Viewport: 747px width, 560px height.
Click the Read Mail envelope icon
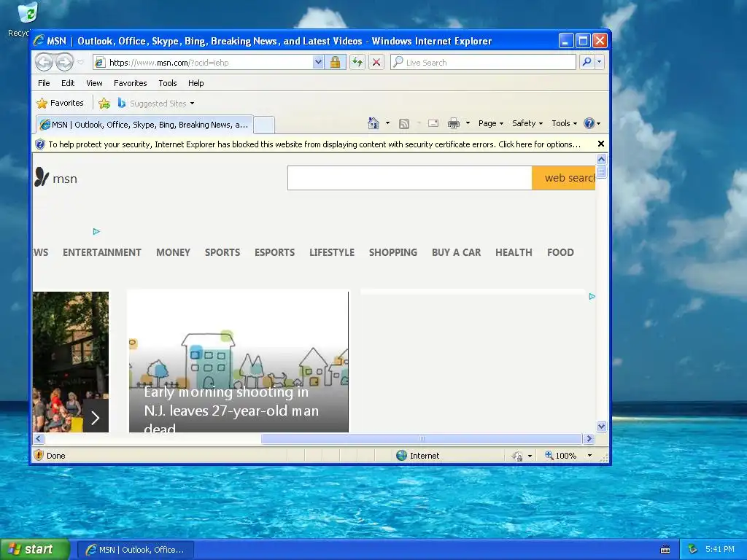coord(433,123)
